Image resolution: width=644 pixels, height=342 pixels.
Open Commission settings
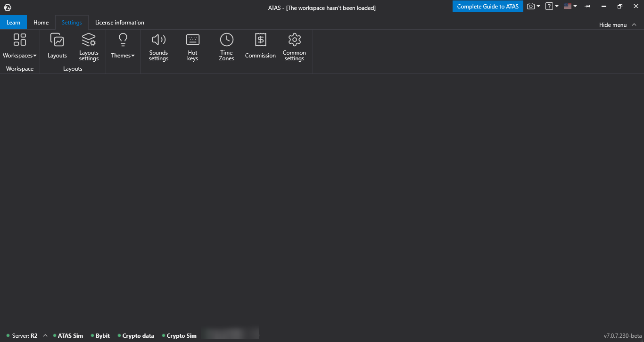click(x=260, y=46)
